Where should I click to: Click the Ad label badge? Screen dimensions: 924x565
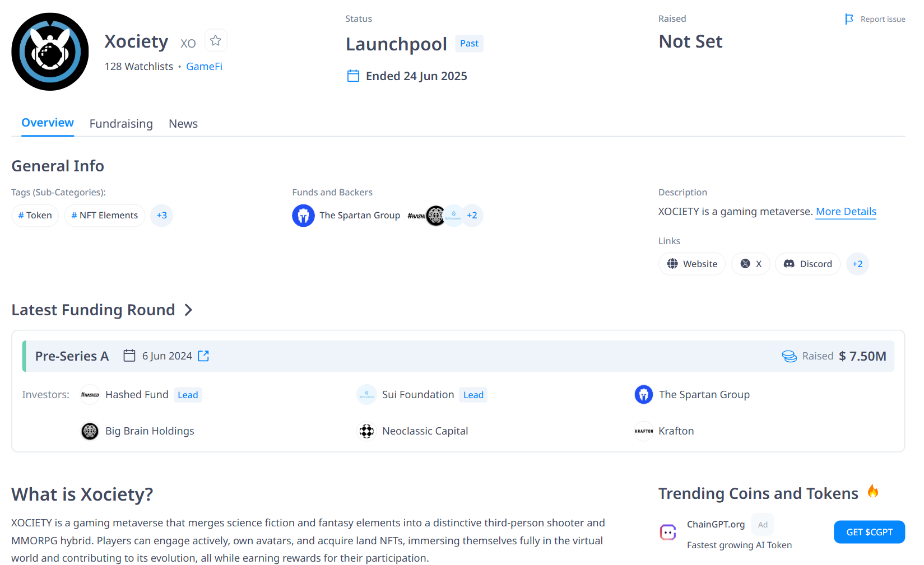click(x=763, y=525)
